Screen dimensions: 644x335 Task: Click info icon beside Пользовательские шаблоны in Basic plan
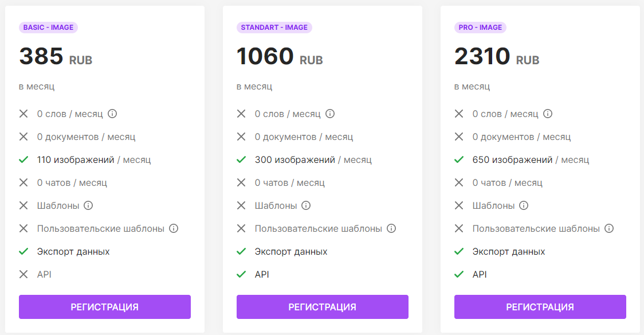[x=174, y=228]
